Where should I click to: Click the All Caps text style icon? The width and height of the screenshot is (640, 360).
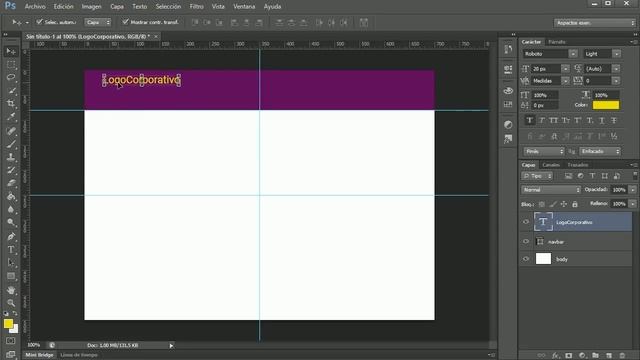553,120
